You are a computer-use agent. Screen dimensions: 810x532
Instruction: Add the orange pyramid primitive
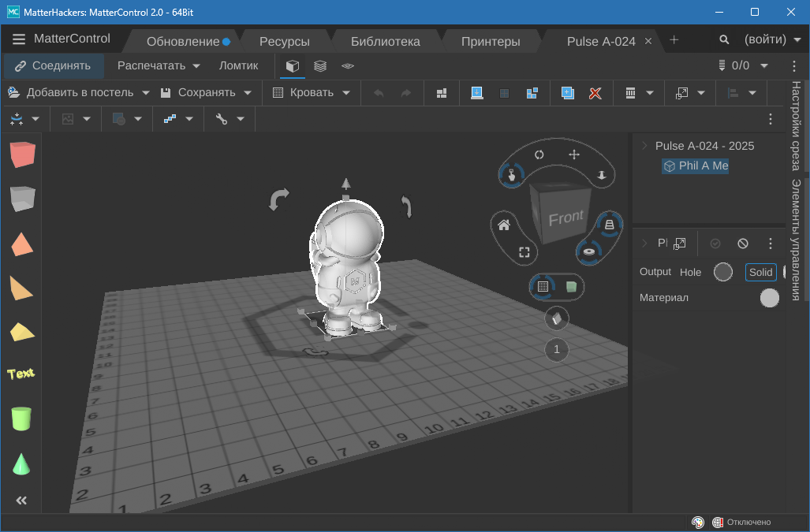(22, 244)
